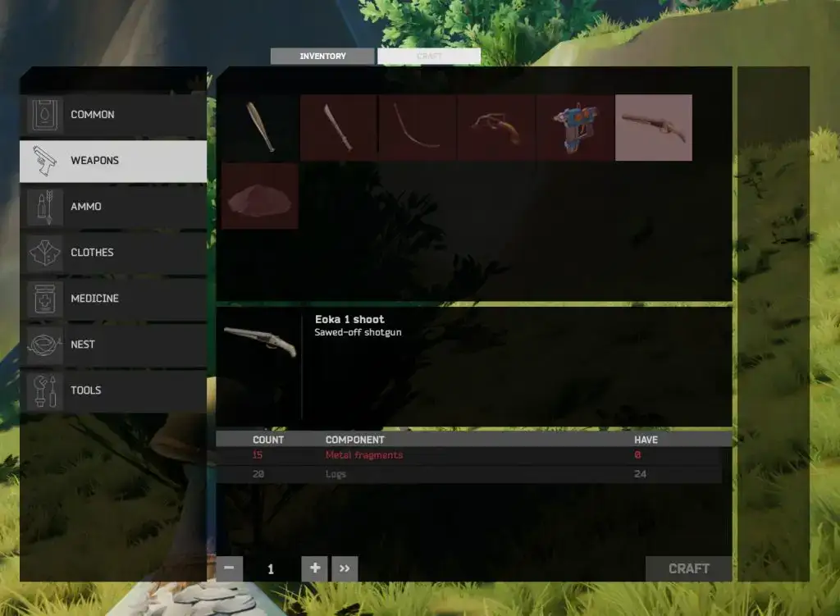Select the Weapons category
Viewport: 840px width, 616px height.
[x=113, y=161]
